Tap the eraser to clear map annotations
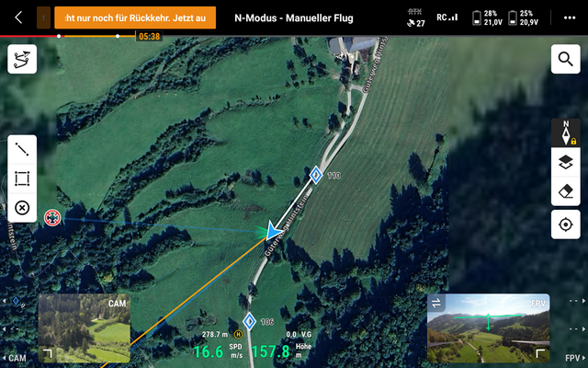This screenshot has height=368, width=588. pyautogui.click(x=565, y=193)
